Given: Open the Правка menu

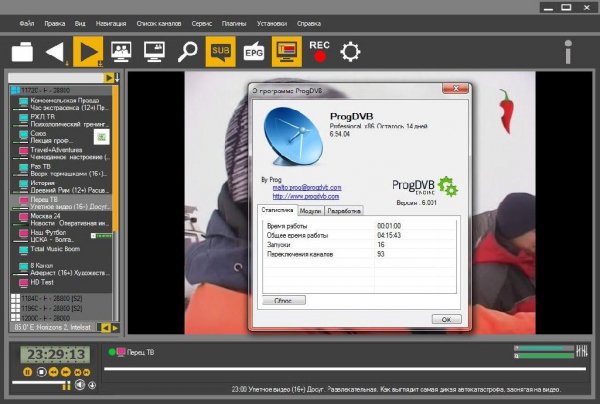Looking at the screenshot, I should pyautogui.click(x=55, y=24).
